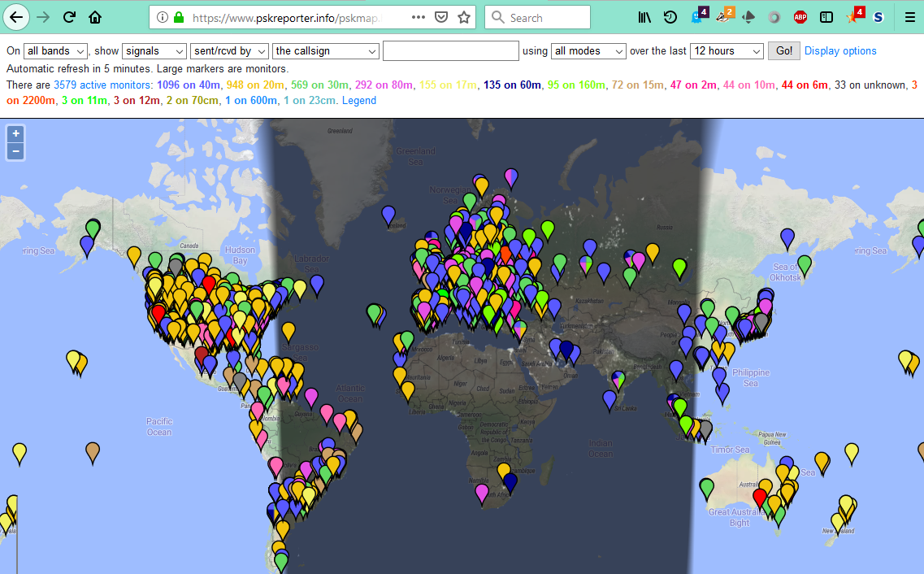Show site information icon in address bar
The image size is (924, 574).
[162, 17]
